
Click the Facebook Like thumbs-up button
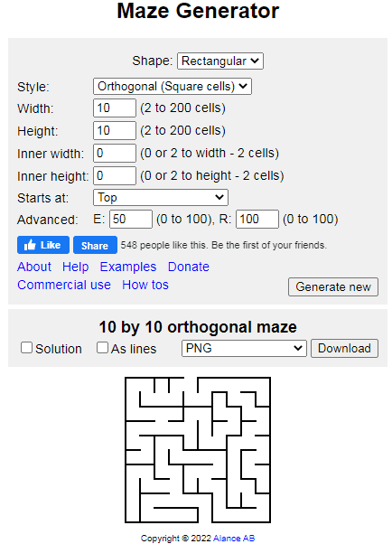pyautogui.click(x=43, y=245)
